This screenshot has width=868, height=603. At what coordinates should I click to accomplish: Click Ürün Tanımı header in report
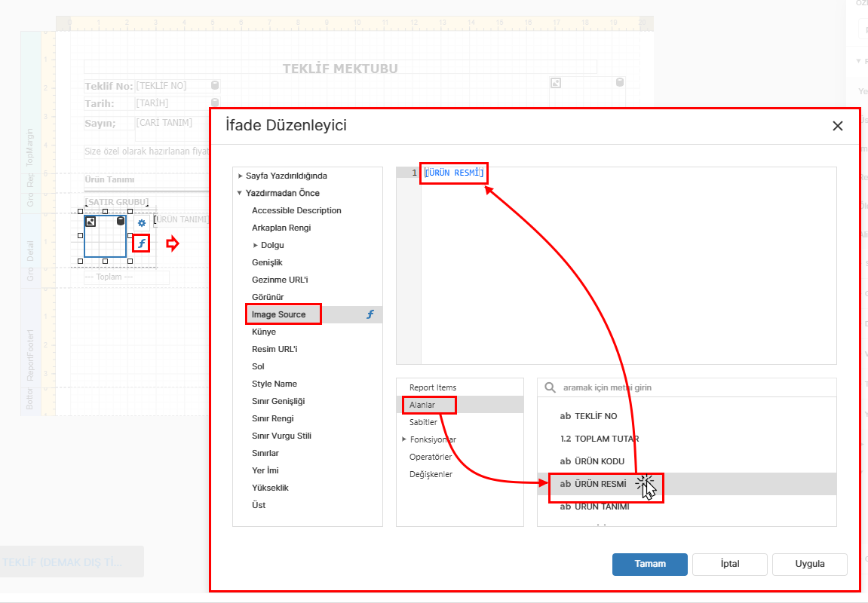(x=109, y=179)
